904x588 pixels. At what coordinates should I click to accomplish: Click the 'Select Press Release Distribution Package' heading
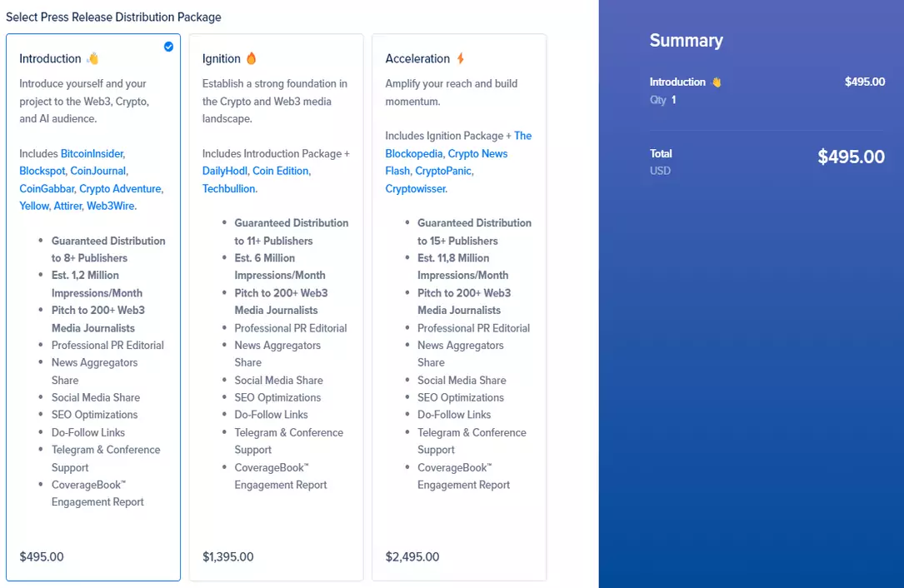pos(113,17)
